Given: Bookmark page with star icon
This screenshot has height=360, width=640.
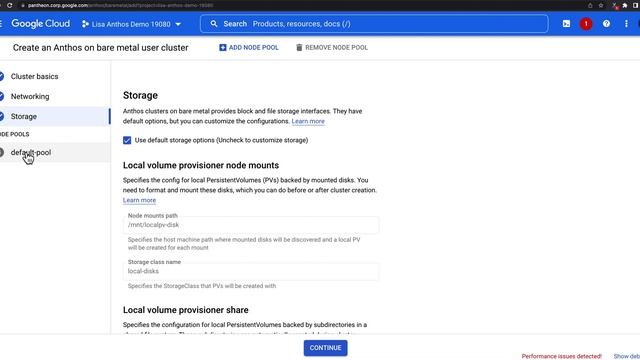Looking at the screenshot, I should coord(601,5).
